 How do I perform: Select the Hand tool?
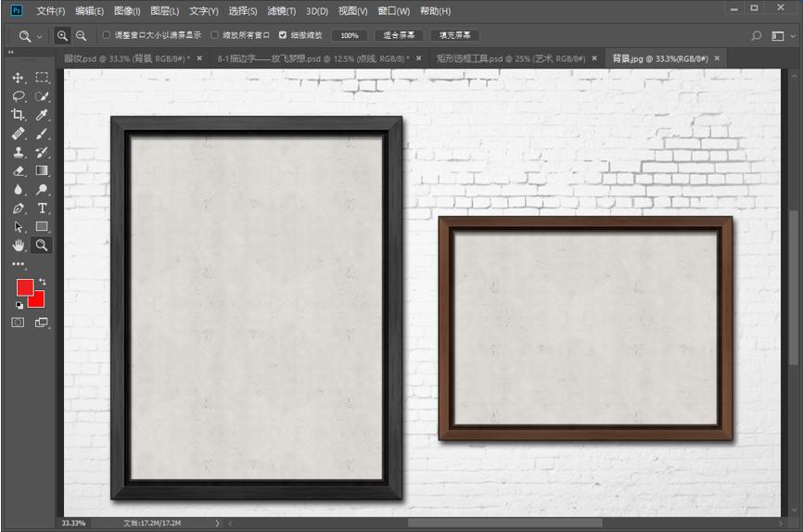[18, 246]
